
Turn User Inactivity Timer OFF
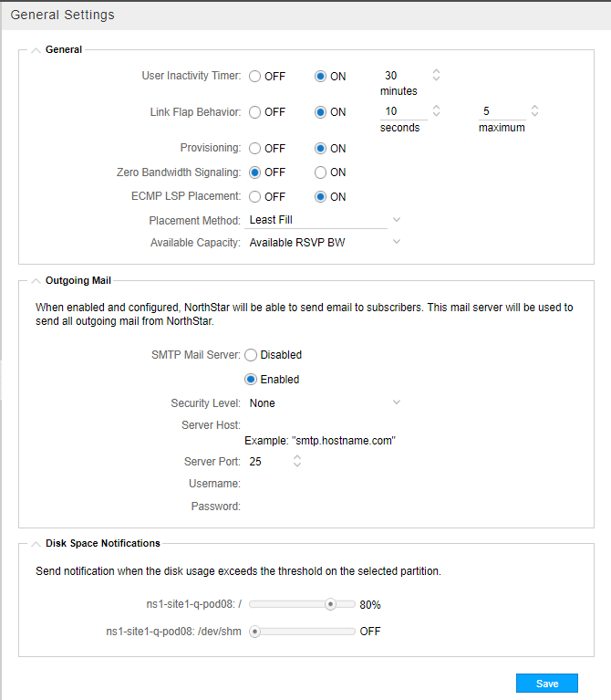point(255,77)
